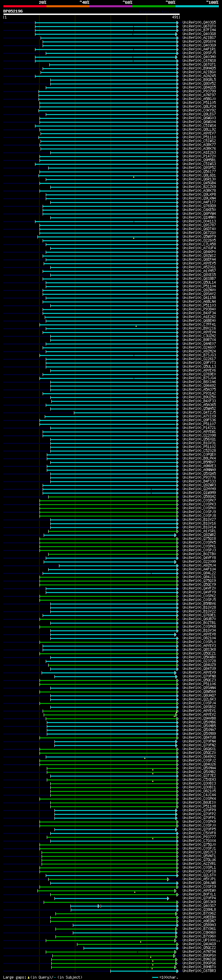This screenshot has height=980, width=222.
Task: Click the UniRef100_Q84L22 label
Action: point(199,573)
